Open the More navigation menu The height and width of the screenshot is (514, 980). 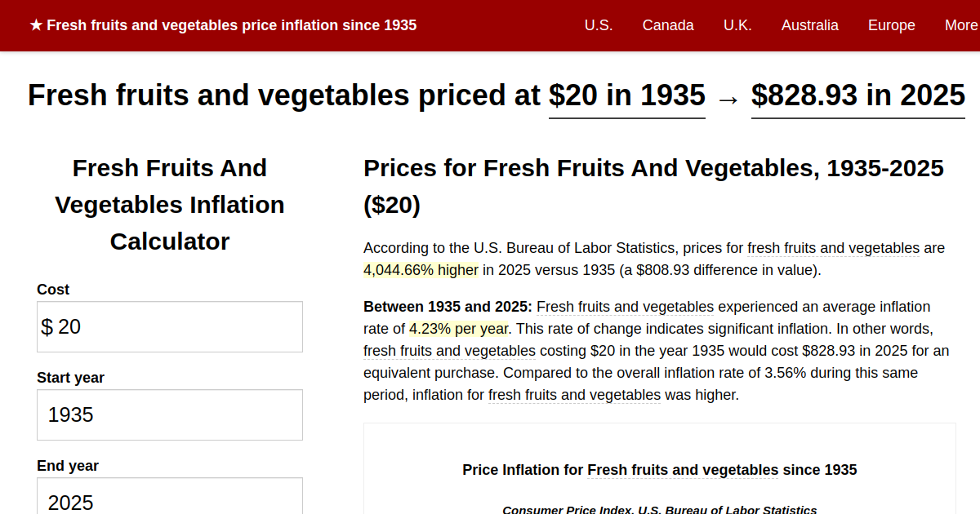[960, 25]
